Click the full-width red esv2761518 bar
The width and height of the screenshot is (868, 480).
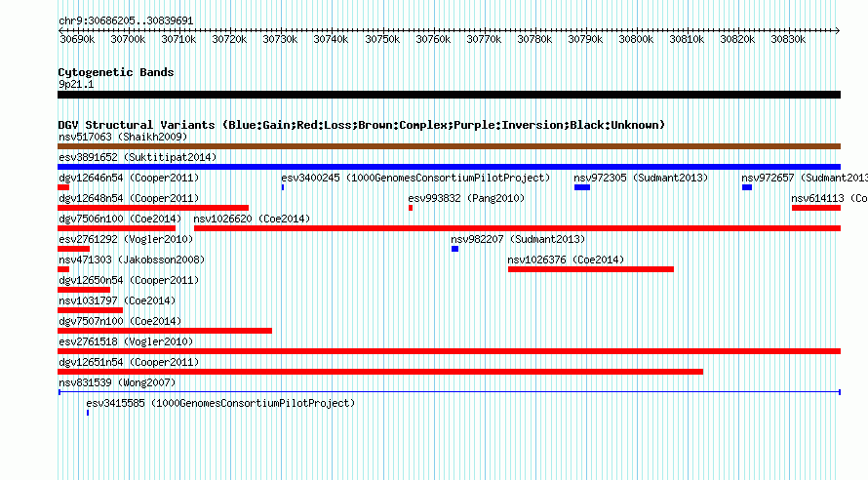coord(449,351)
